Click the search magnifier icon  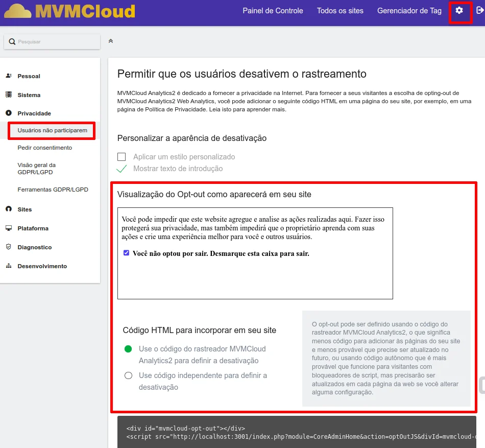pos(12,41)
